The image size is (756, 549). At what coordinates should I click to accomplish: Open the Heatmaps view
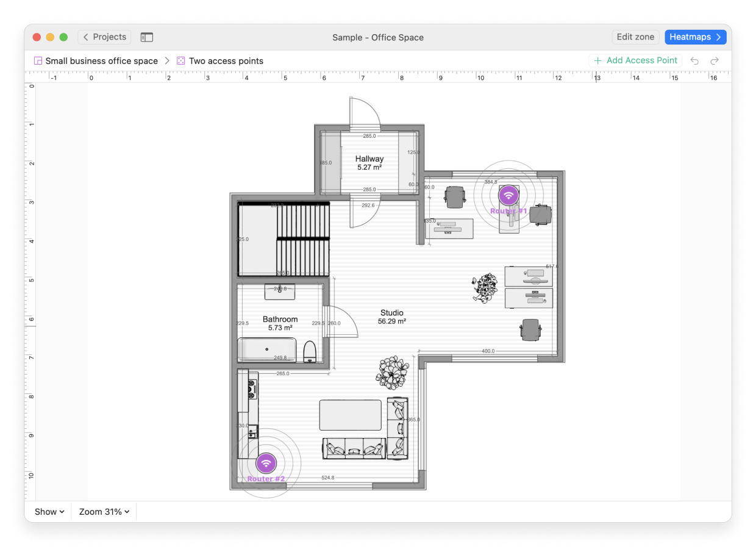(691, 37)
